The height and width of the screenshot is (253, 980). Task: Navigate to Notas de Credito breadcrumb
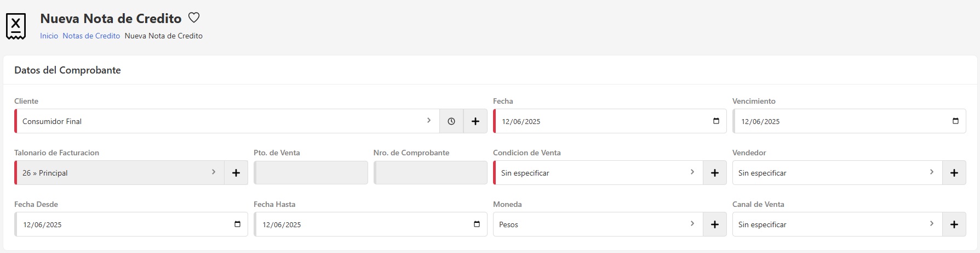[91, 36]
